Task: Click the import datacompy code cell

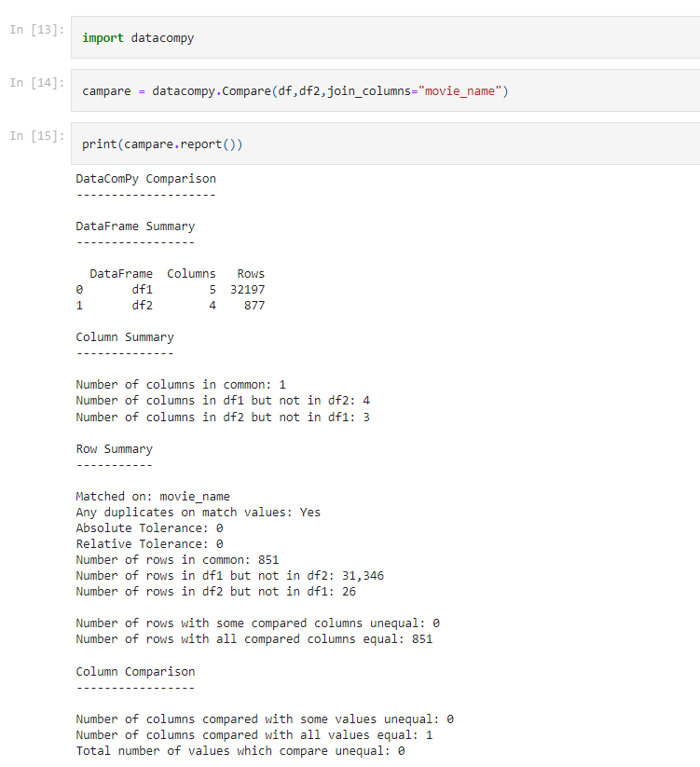Action: (x=386, y=37)
